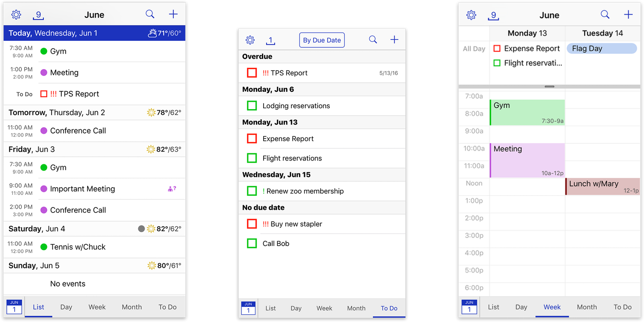Click the "9" badge next to the settings gear

(38, 14)
